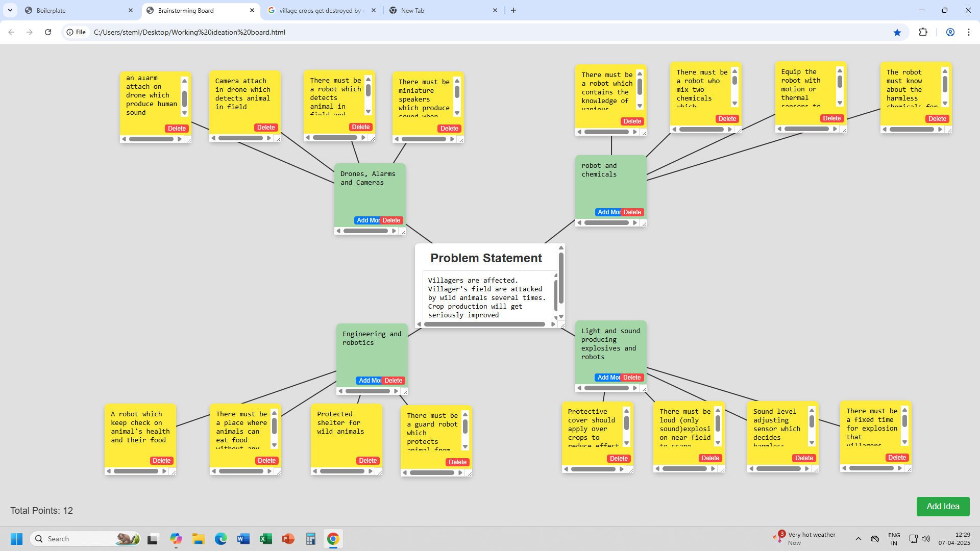Switch to the Boilerplate tab

point(77,10)
